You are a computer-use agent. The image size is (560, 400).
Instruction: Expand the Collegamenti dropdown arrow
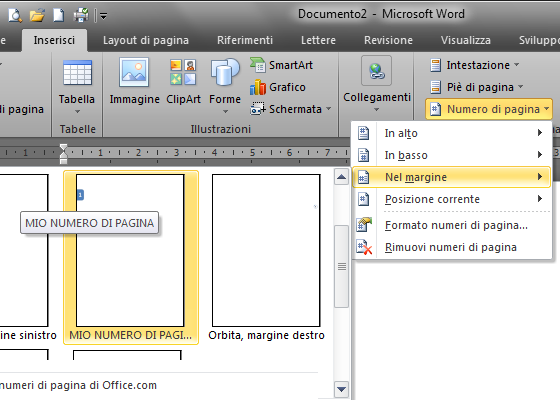[376, 110]
